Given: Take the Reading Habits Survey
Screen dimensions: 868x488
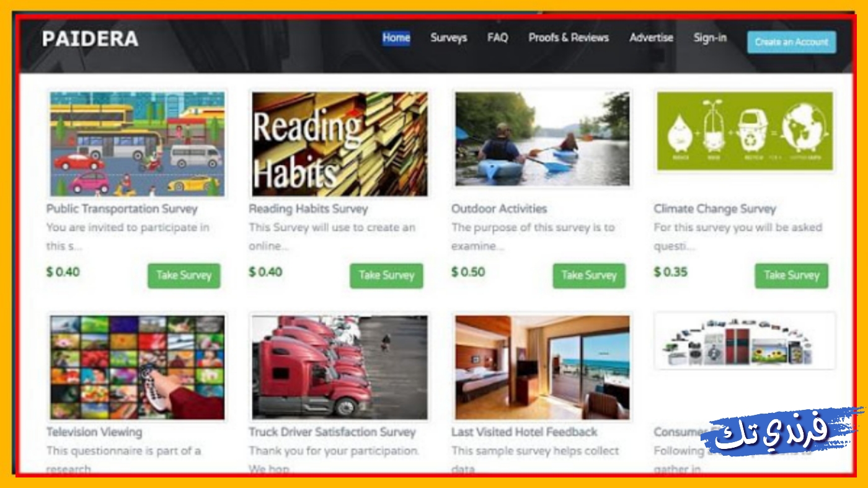Looking at the screenshot, I should [386, 275].
